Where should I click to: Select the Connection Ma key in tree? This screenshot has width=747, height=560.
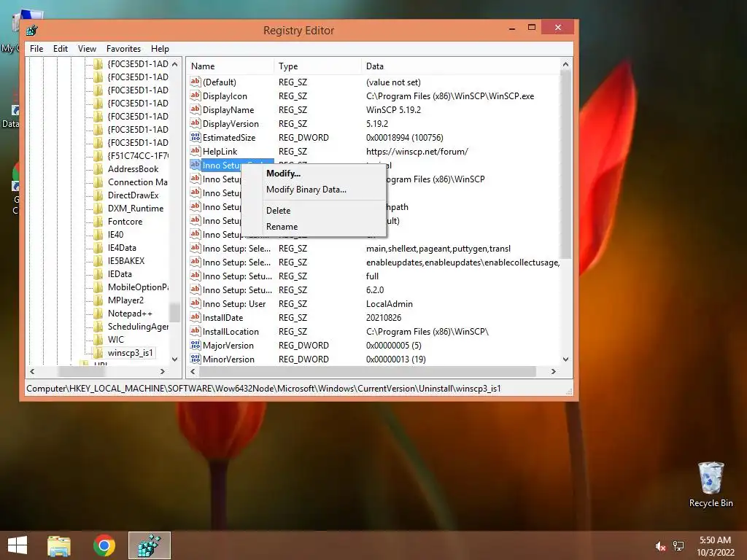(137, 182)
